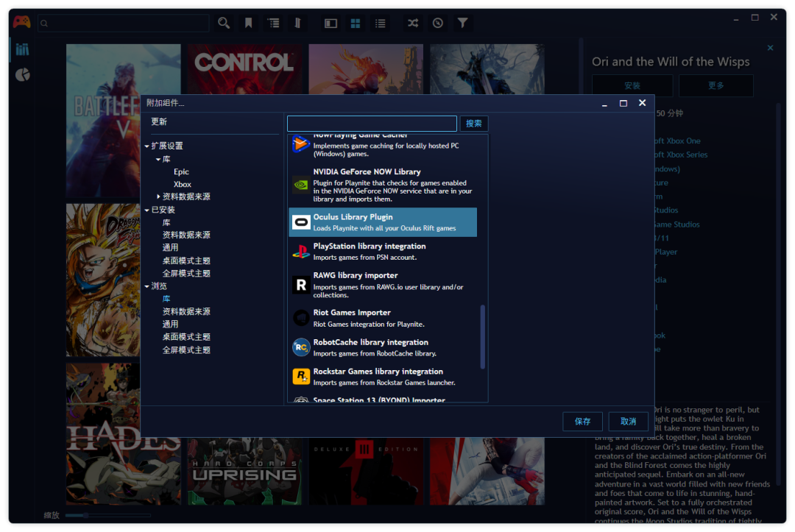Open the filter funnel icon
The width and height of the screenshot is (795, 532).
click(462, 23)
